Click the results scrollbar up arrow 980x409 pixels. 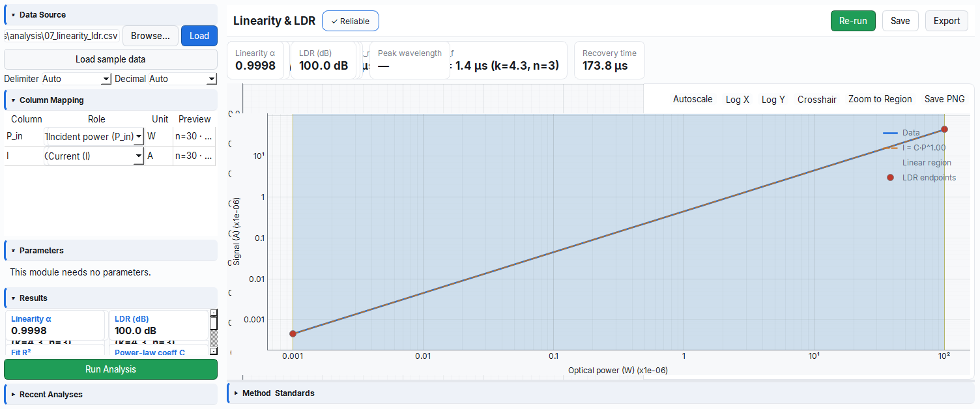(213, 313)
